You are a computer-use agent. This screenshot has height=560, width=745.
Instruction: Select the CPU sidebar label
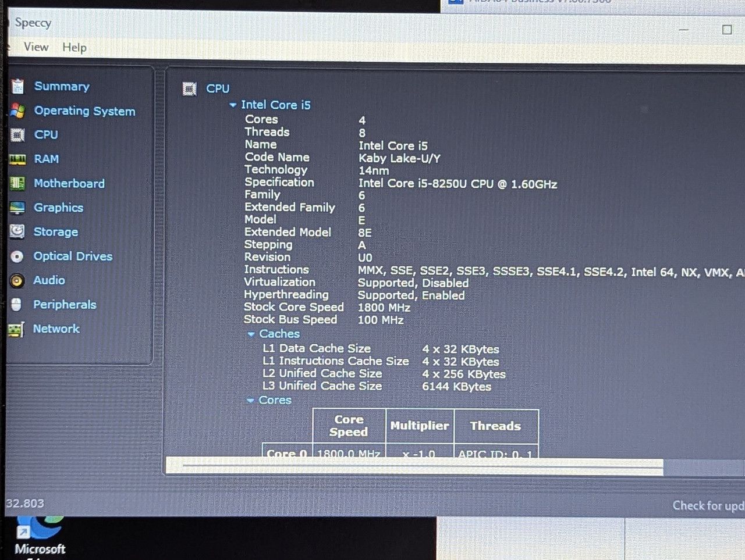click(46, 135)
